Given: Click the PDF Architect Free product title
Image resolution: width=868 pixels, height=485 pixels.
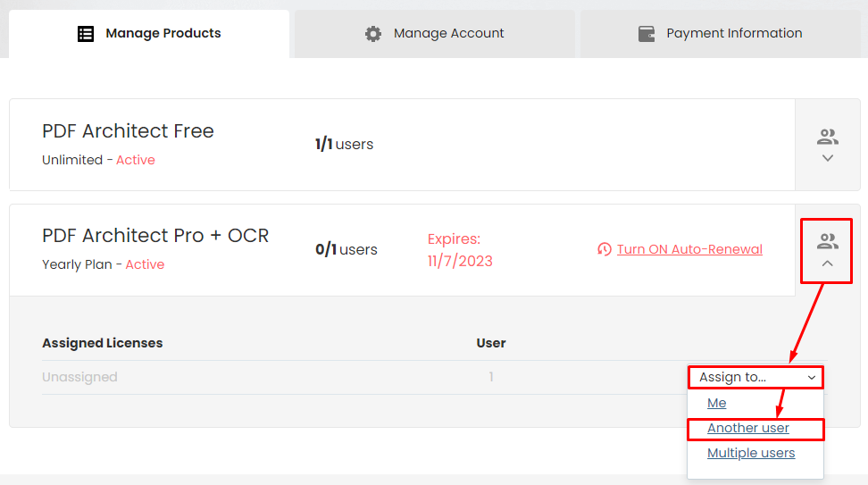Looking at the screenshot, I should coord(128,131).
